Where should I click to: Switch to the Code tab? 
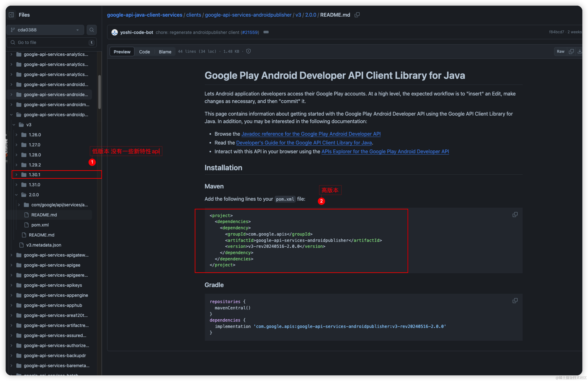click(x=144, y=52)
